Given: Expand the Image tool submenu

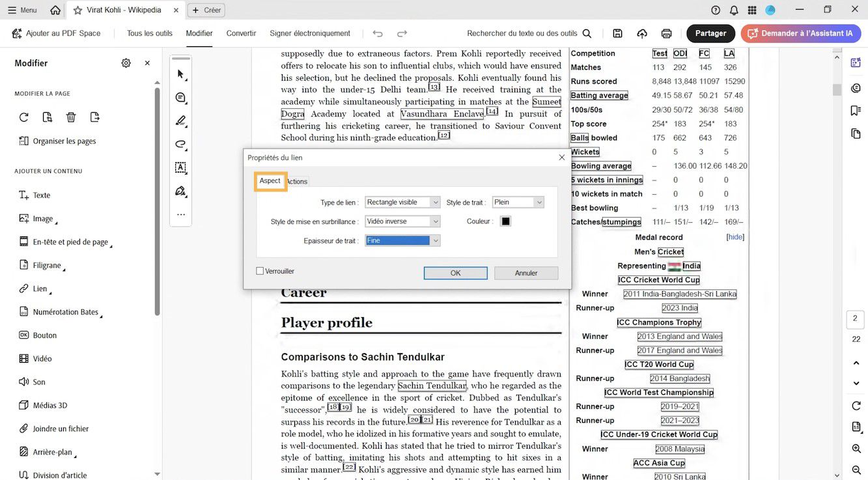Looking at the screenshot, I should point(56,222).
